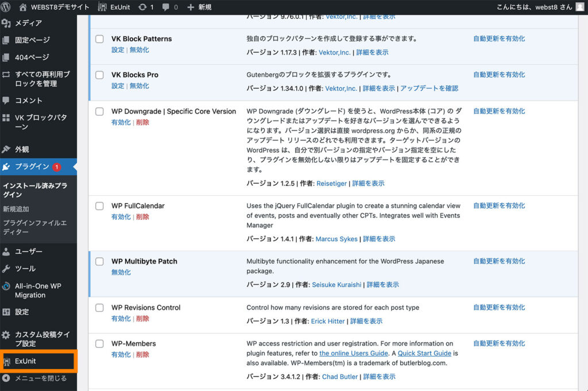Open the Quick Start Guide link for WP-Members
The height and width of the screenshot is (391, 588).
coord(424,353)
